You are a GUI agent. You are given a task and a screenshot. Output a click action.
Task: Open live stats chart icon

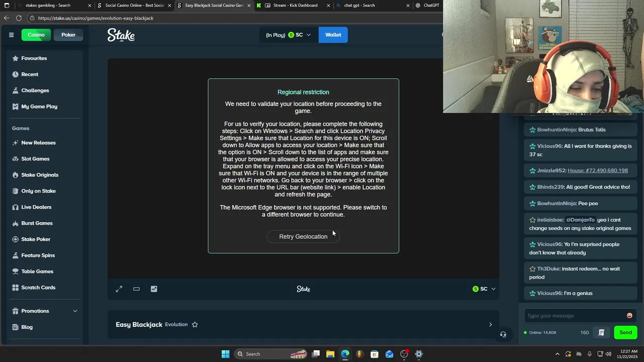[154, 289]
